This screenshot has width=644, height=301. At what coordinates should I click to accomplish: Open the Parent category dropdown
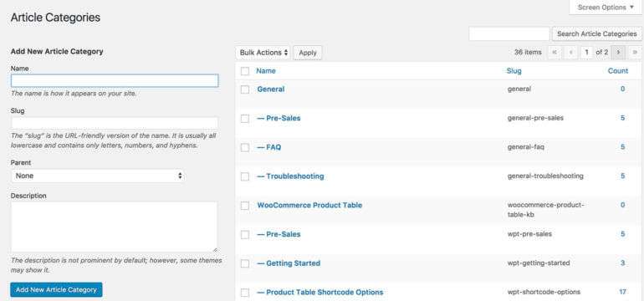(97, 176)
